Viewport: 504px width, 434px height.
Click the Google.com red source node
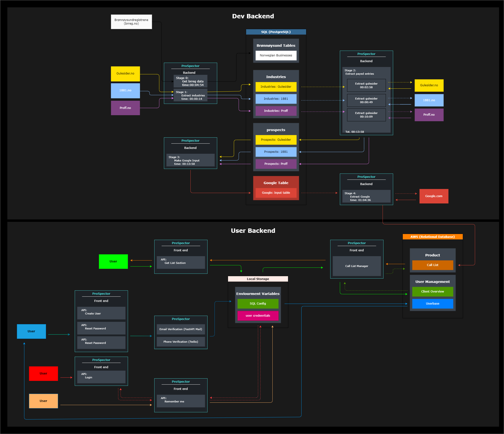pyautogui.click(x=434, y=196)
